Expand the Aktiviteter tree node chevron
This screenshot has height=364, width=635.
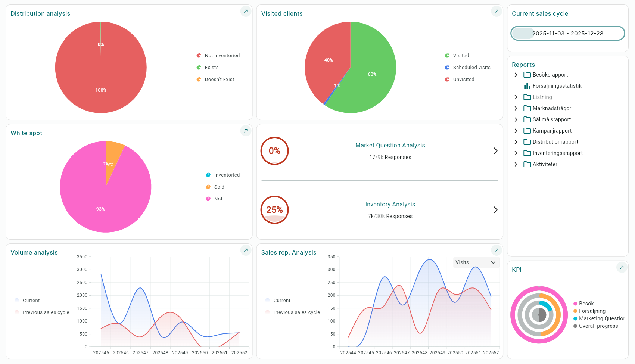[x=516, y=164]
